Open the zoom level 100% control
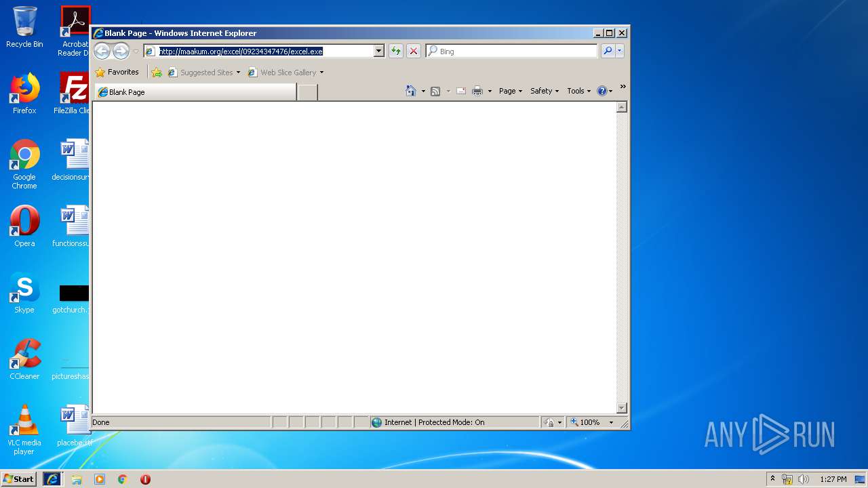868x488 pixels. pos(585,422)
